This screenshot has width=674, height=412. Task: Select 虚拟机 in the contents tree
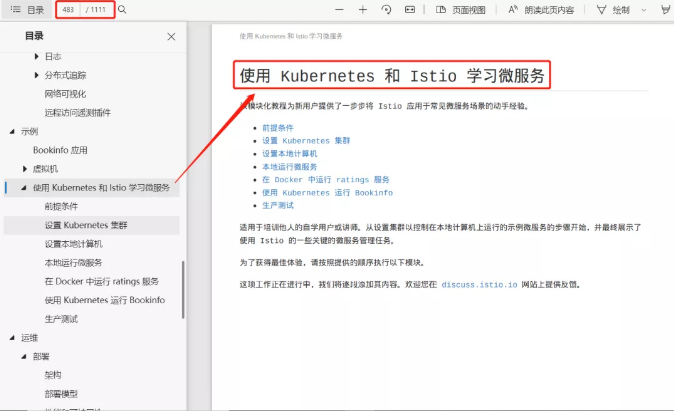45,169
